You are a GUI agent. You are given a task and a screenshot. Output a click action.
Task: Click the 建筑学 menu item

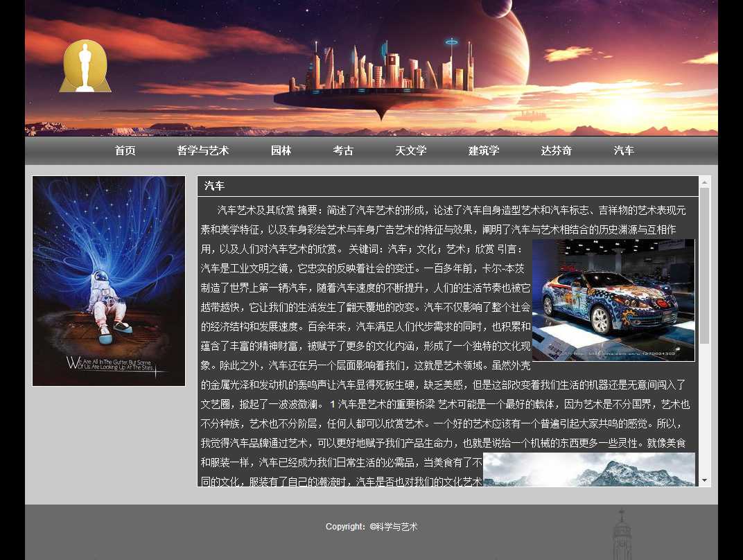click(483, 150)
